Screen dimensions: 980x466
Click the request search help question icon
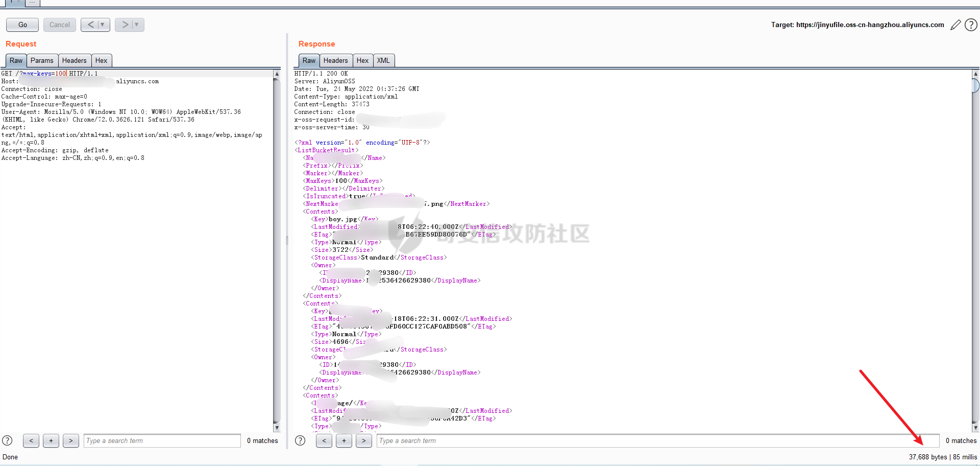(x=7, y=440)
